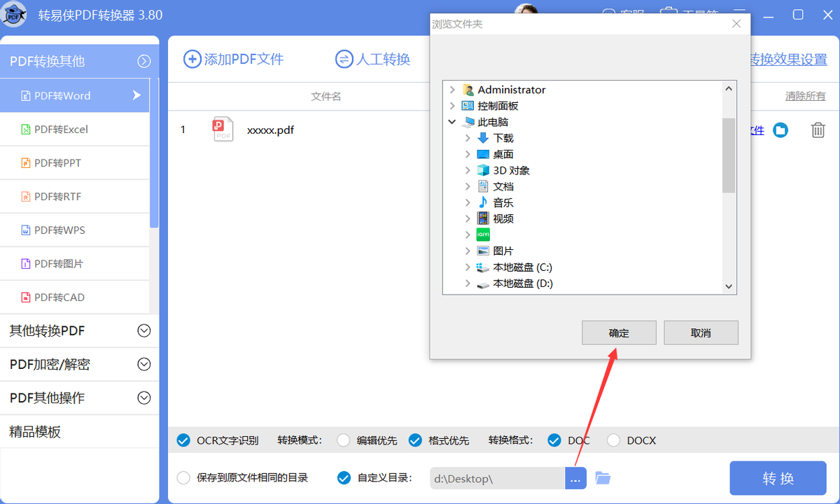Expand the 本地磁盘 (D:) node
Screen dimensions: 840x504
click(x=468, y=283)
